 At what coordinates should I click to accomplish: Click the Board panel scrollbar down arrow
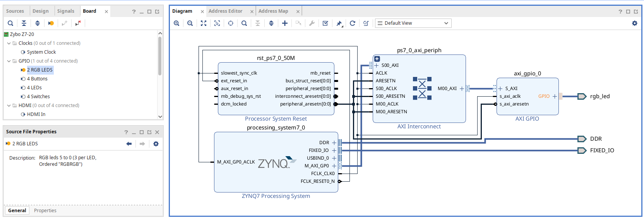[160, 116]
